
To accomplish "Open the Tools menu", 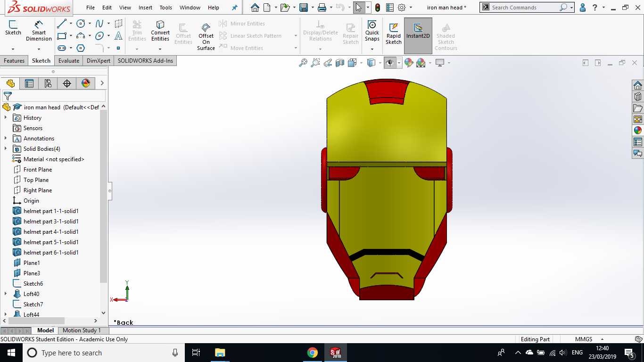I will [165, 8].
